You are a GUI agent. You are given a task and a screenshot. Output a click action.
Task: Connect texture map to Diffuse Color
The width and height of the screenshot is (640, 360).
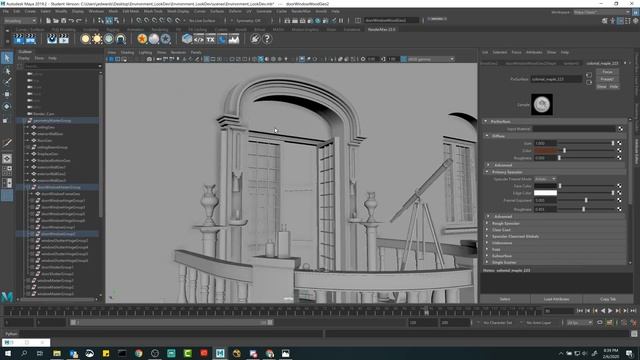point(619,151)
